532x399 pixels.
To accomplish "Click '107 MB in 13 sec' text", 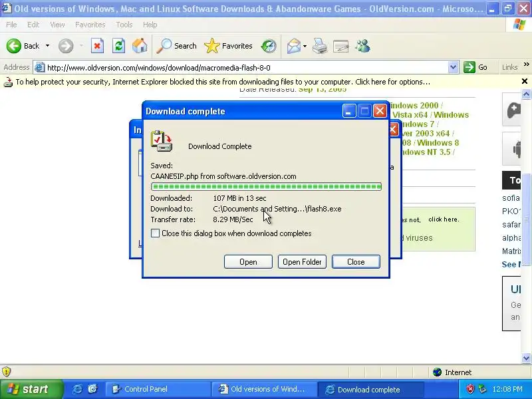I will [239, 198].
